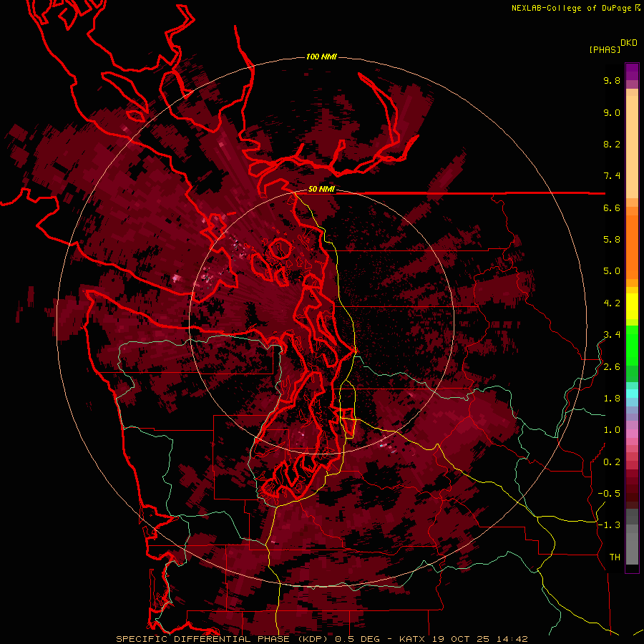Click the 2.6 value on color scale
644x644 pixels.
pyautogui.click(x=612, y=367)
